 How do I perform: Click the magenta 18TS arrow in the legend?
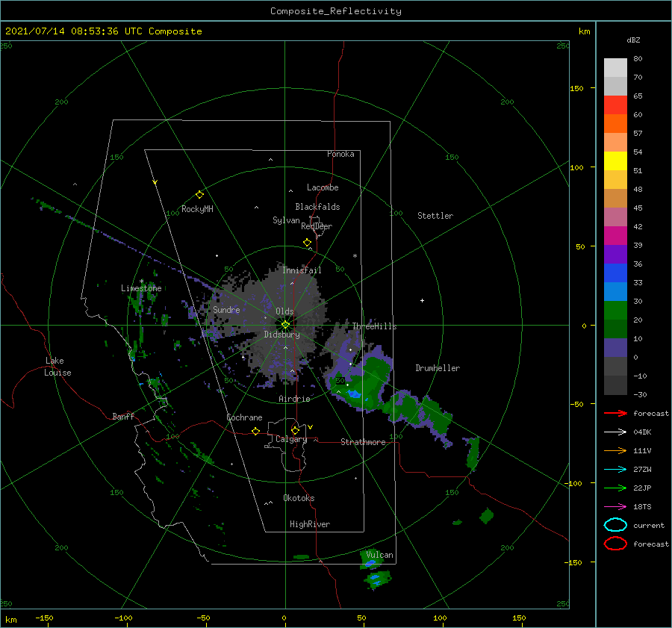pyautogui.click(x=615, y=507)
